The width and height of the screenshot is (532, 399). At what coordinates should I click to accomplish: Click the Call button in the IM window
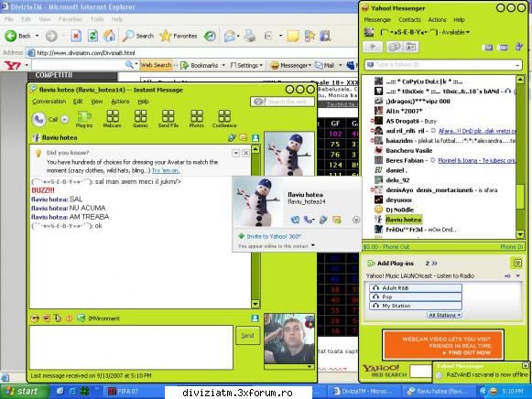pyautogui.click(x=45, y=119)
